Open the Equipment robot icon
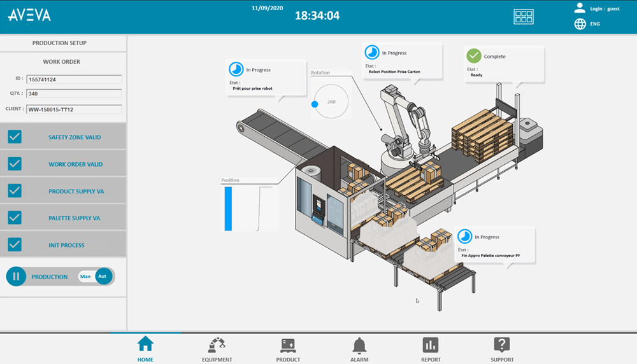Screen dimensions: 637x364 coord(217,345)
